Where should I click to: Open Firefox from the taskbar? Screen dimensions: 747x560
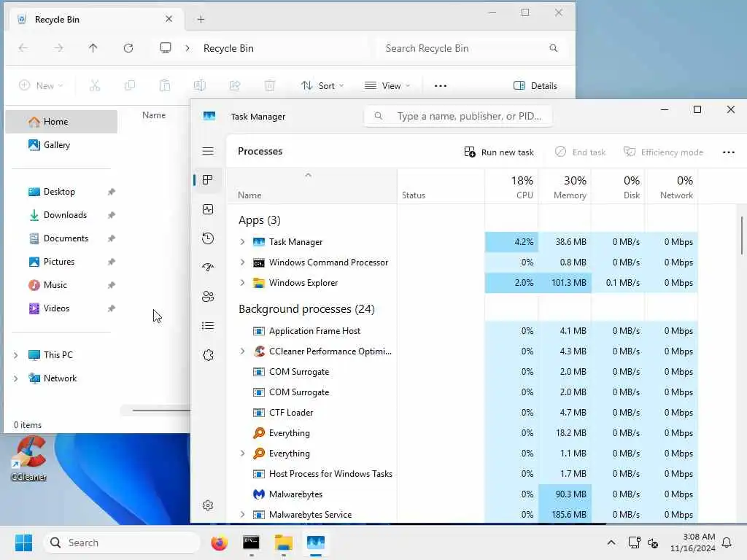[x=219, y=542]
